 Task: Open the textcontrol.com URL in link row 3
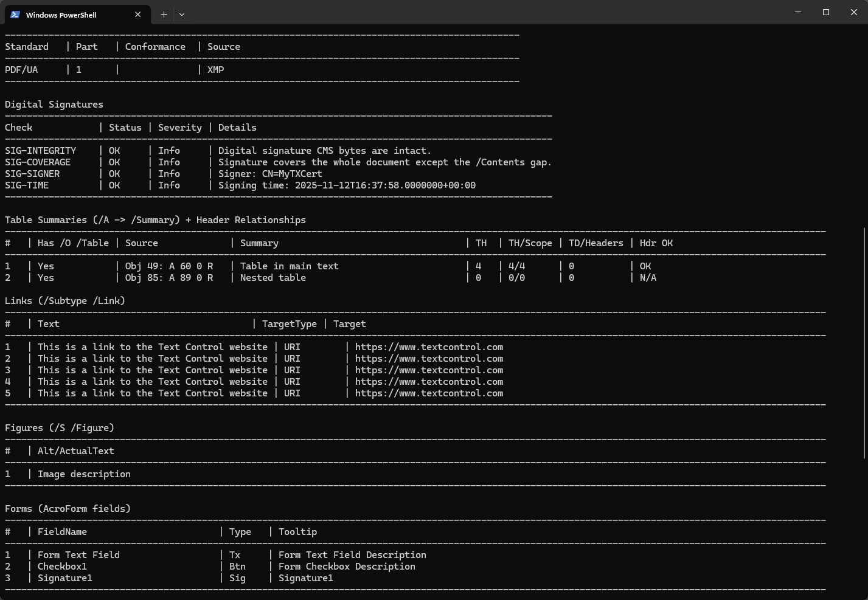click(429, 370)
